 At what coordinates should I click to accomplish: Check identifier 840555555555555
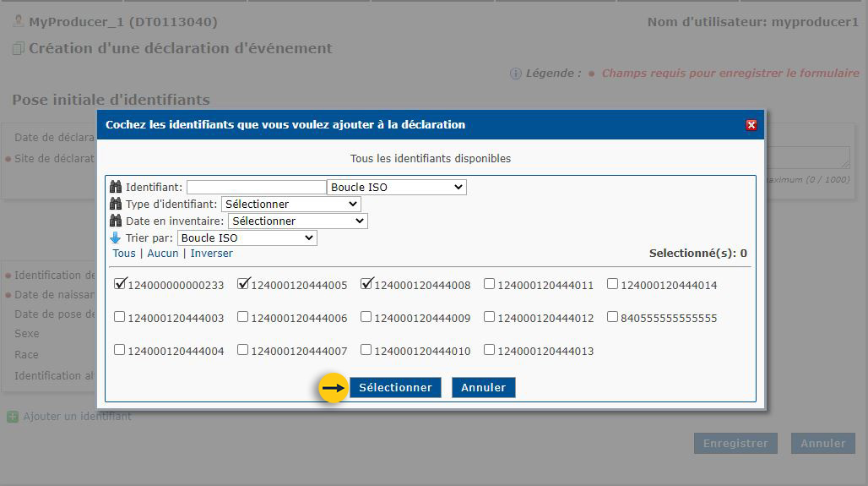tap(613, 317)
